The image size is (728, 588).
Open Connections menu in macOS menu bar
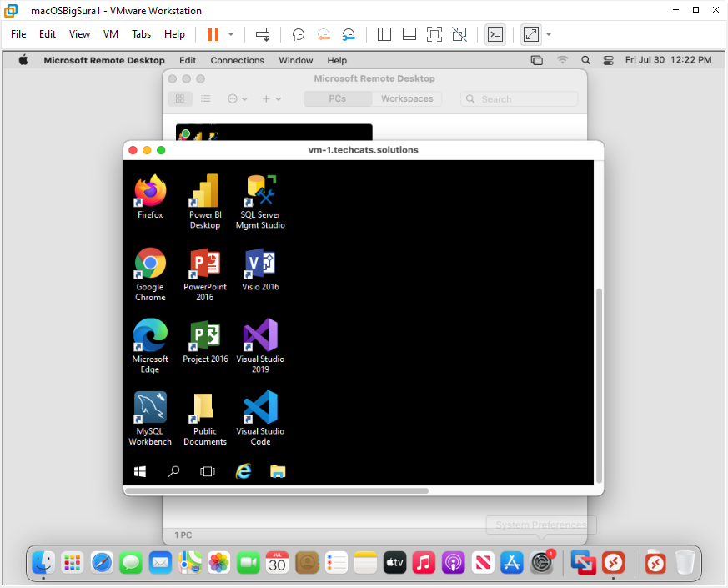tap(238, 60)
